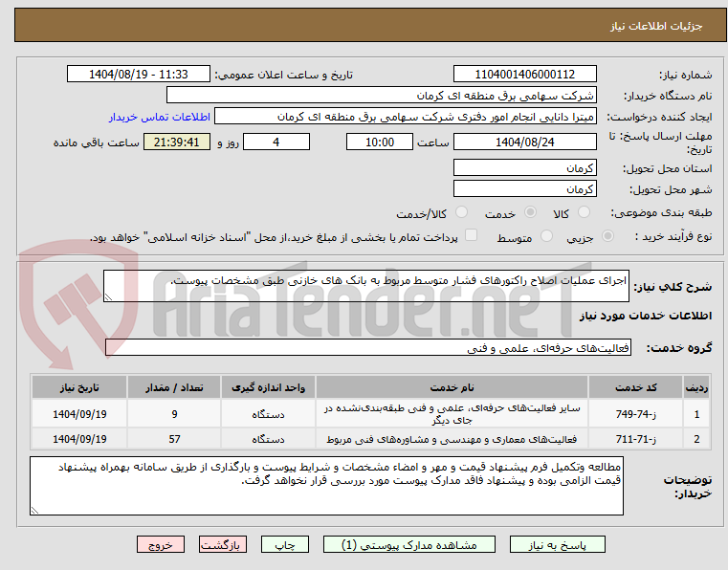Click row 1 unit دستگاه cell

(x=268, y=413)
